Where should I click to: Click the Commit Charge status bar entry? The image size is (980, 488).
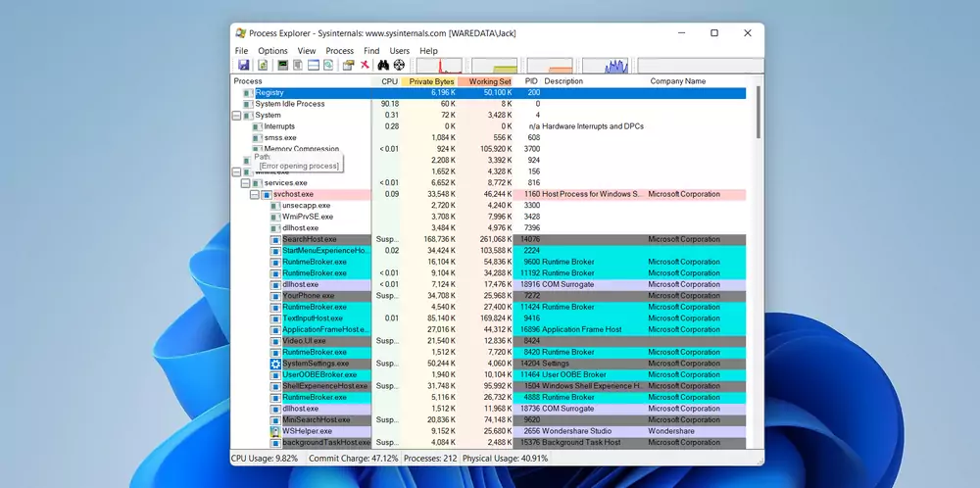[354, 459]
